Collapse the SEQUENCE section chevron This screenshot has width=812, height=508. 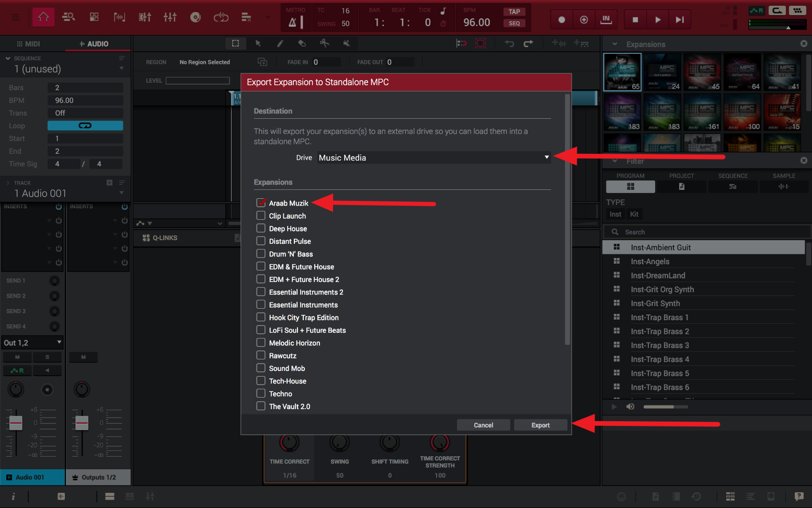pos(8,58)
